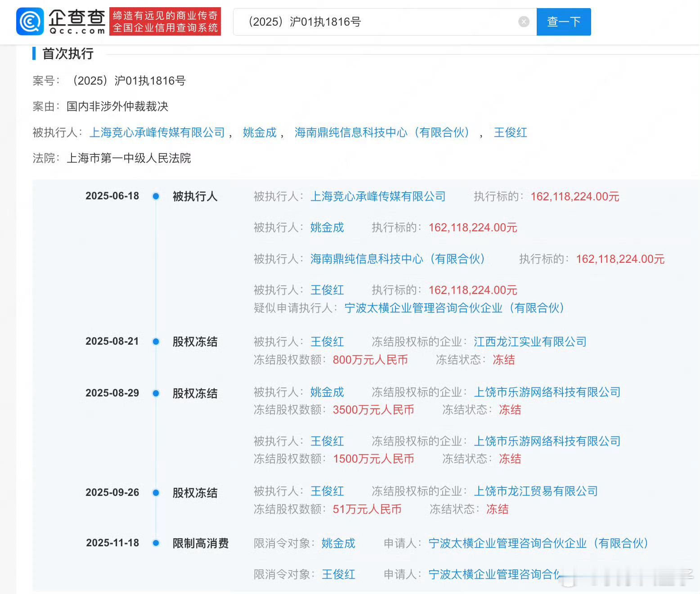This screenshot has width=700, height=594.
Task: Click the 2025-06-18 timeline dot
Action: [x=156, y=196]
